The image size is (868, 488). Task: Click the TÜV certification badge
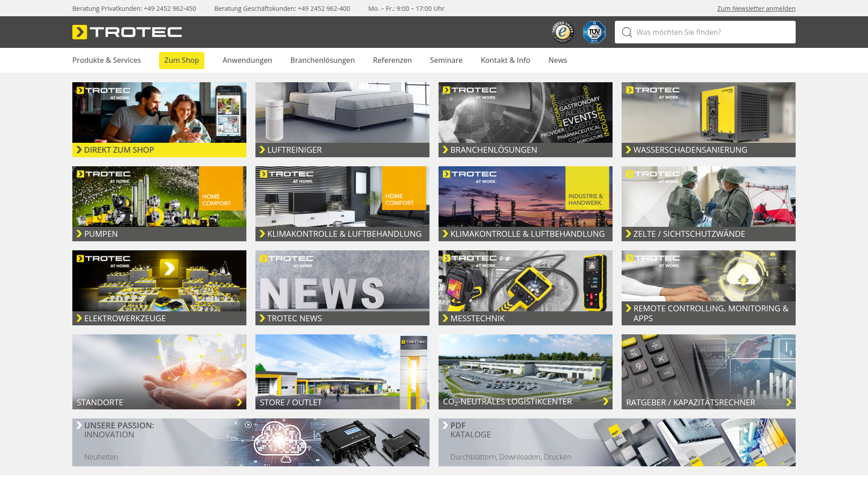(x=594, y=32)
